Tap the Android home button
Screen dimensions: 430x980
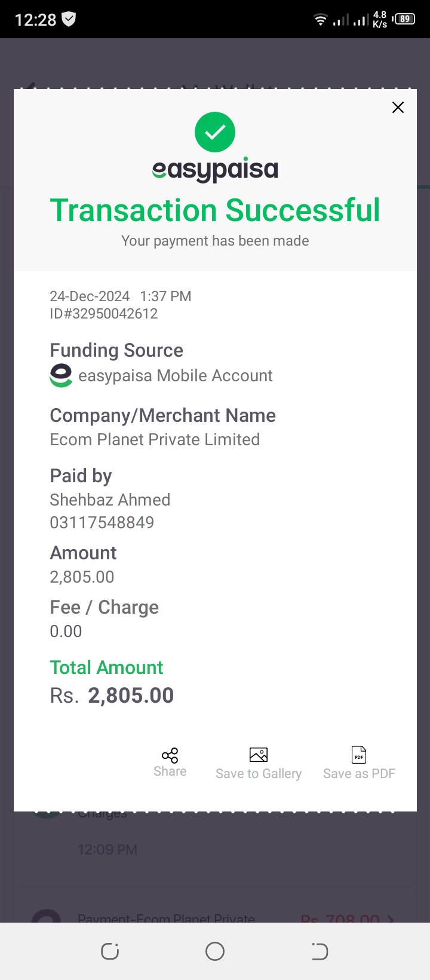[215, 951]
